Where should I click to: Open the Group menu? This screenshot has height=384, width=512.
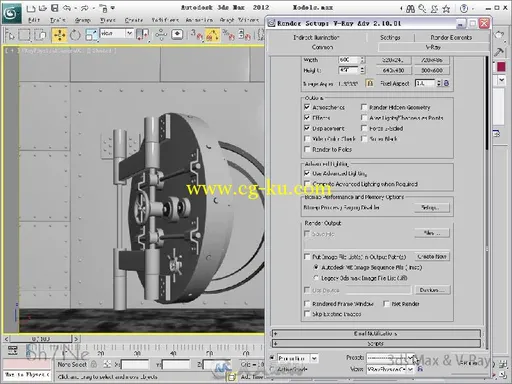[83, 20]
